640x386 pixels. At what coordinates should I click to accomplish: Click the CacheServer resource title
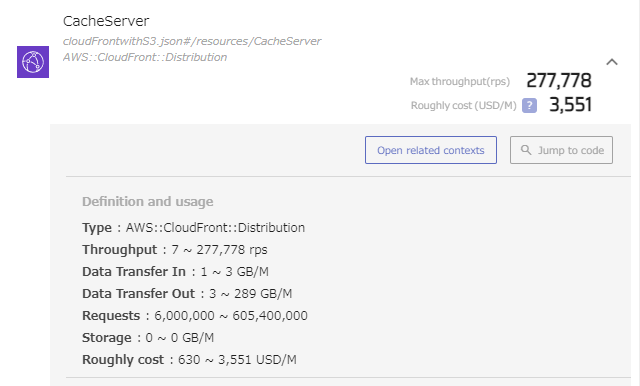pyautogui.click(x=106, y=21)
